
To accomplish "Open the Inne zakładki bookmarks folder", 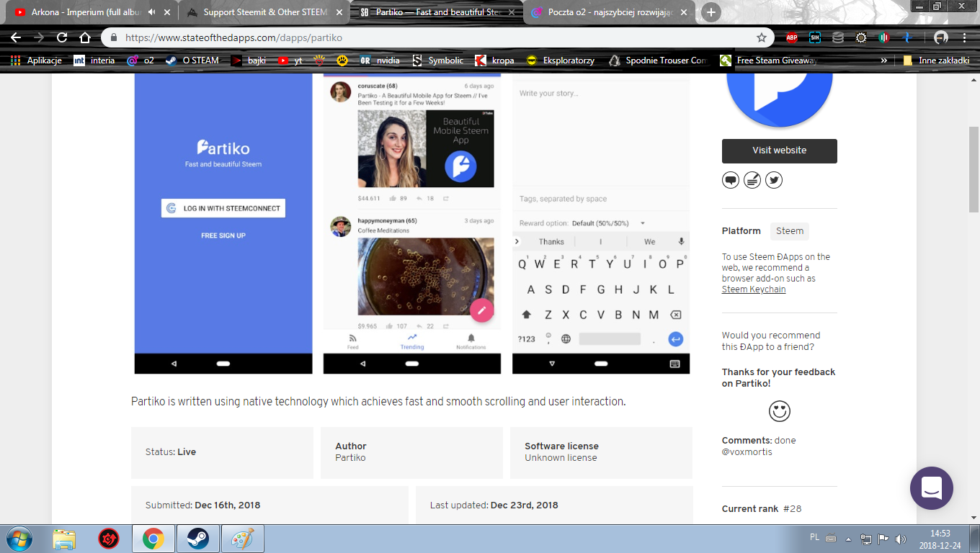I will (935, 60).
